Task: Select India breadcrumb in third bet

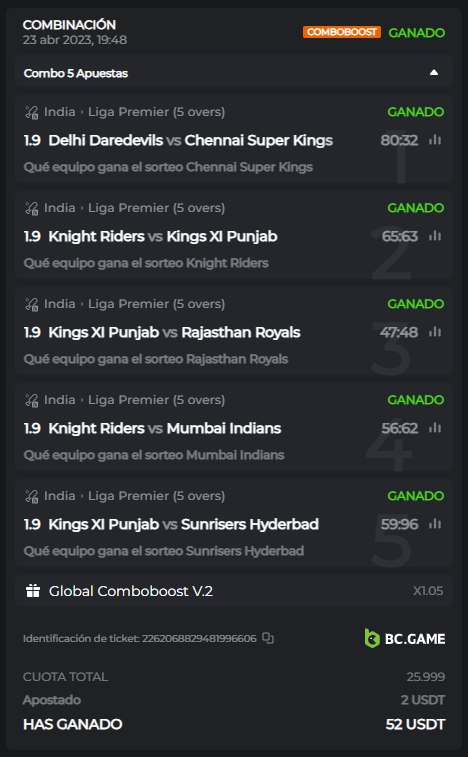Action: point(60,304)
